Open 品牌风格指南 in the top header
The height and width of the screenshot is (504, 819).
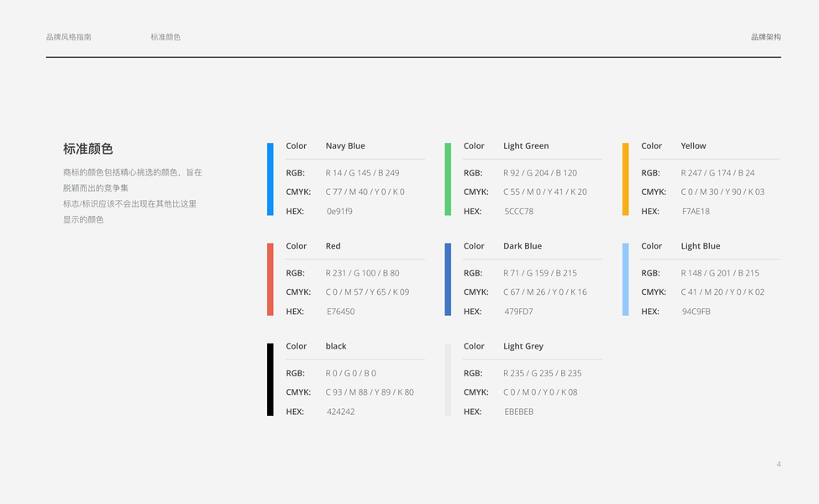point(69,37)
